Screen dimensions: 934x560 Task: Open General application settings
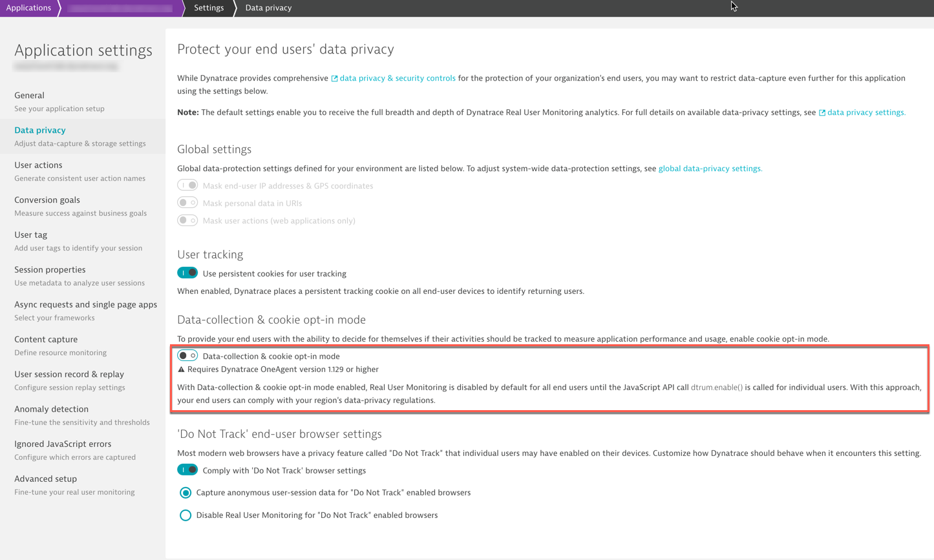83,101
